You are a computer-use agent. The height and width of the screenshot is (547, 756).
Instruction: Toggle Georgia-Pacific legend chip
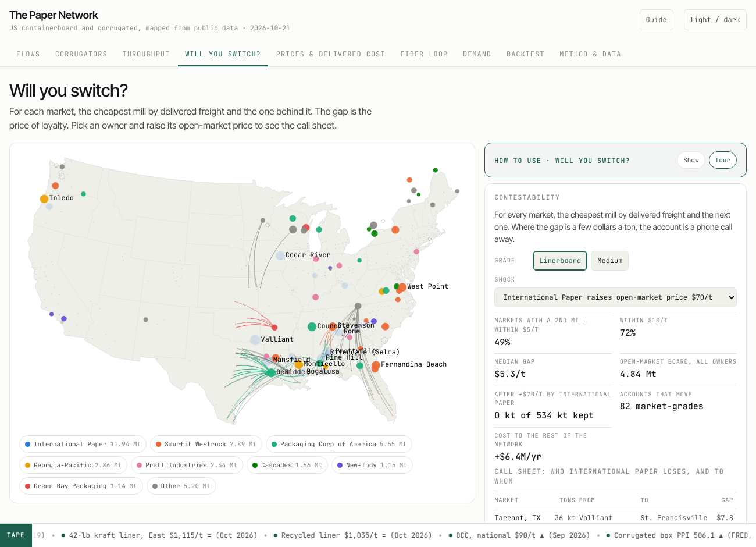click(x=73, y=465)
